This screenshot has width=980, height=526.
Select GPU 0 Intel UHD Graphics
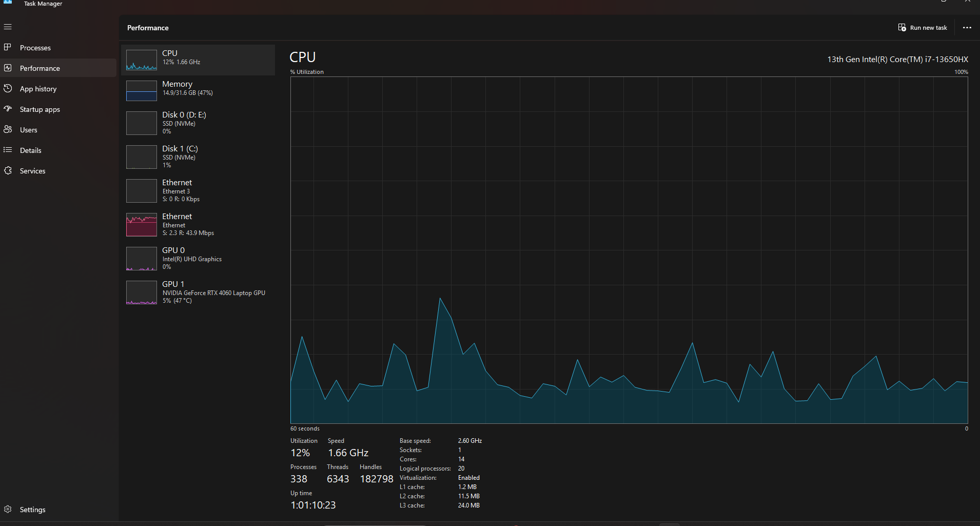click(198, 258)
